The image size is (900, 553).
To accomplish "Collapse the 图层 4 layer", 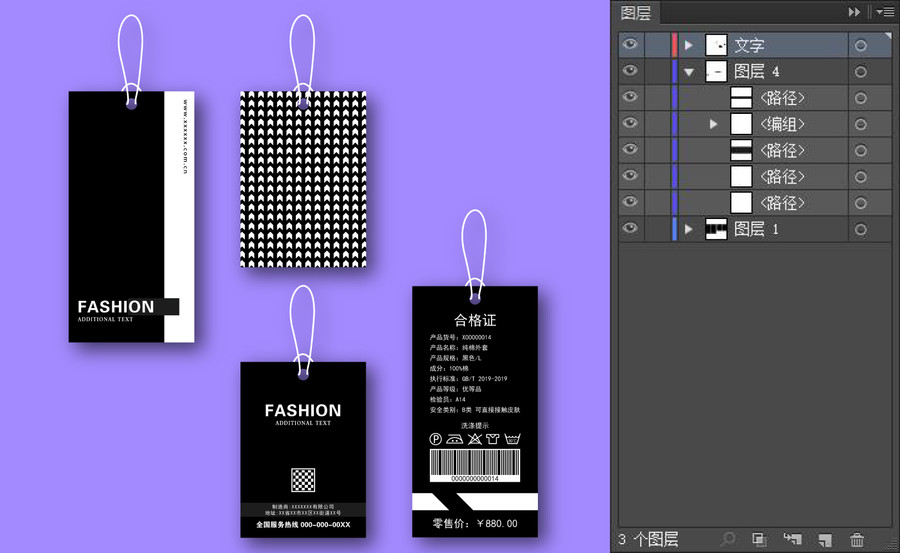I will [x=689, y=72].
